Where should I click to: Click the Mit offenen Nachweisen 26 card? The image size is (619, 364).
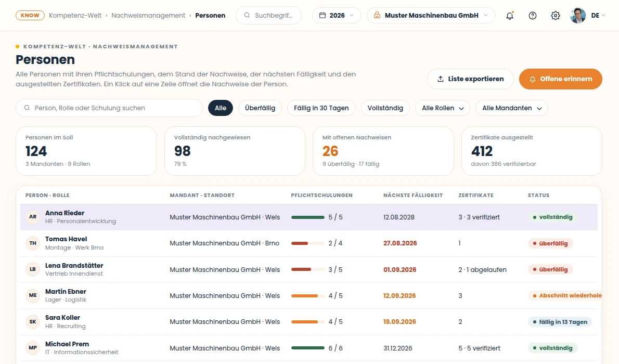(383, 151)
